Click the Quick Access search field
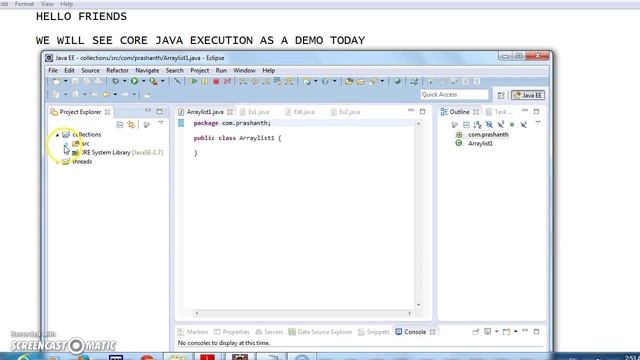640x360 pixels. click(454, 95)
